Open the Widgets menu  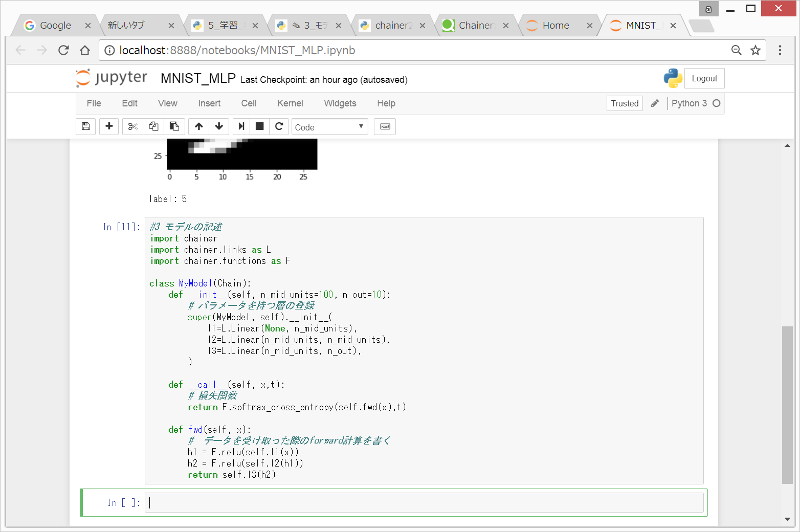[340, 103]
